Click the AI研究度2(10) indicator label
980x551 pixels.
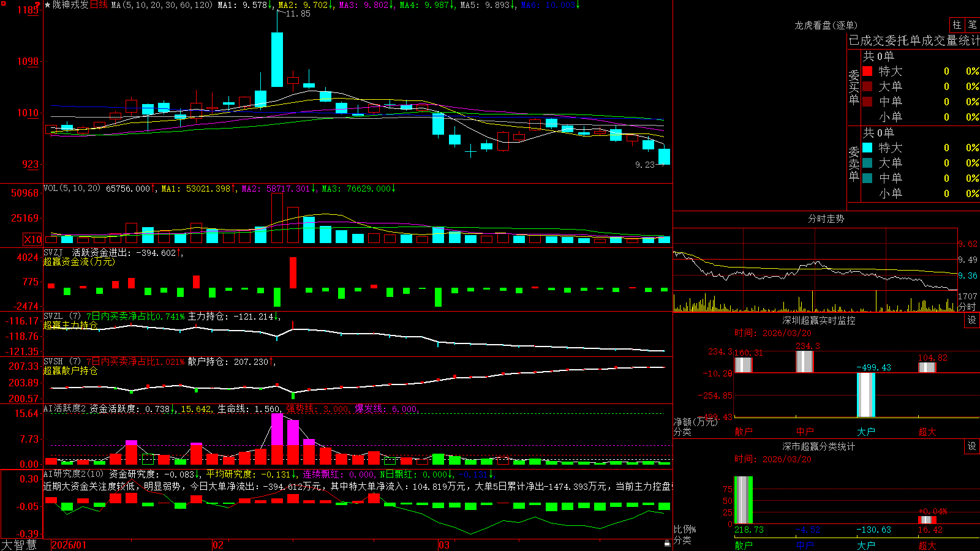click(73, 474)
